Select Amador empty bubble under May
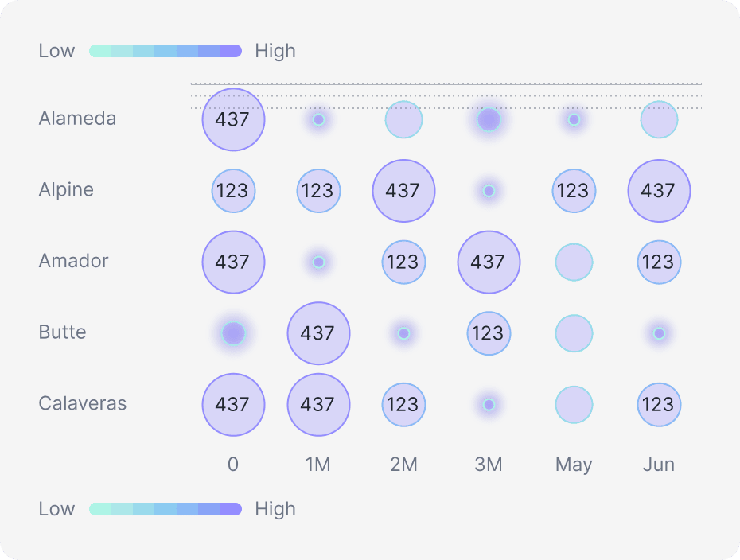Screen dimensions: 740x560 (x=574, y=262)
